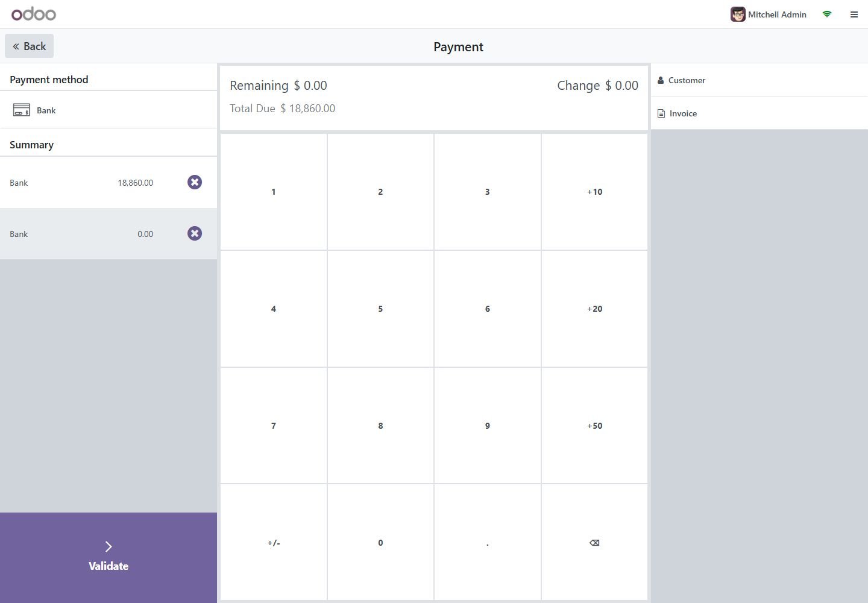The image size is (868, 603).
Task: Validate the payment
Action: (108, 558)
